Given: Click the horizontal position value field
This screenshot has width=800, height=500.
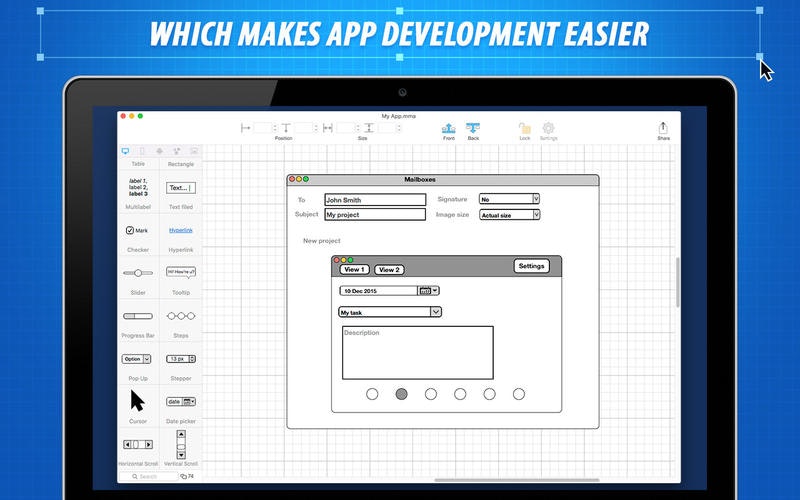Looking at the screenshot, I should tap(263, 128).
